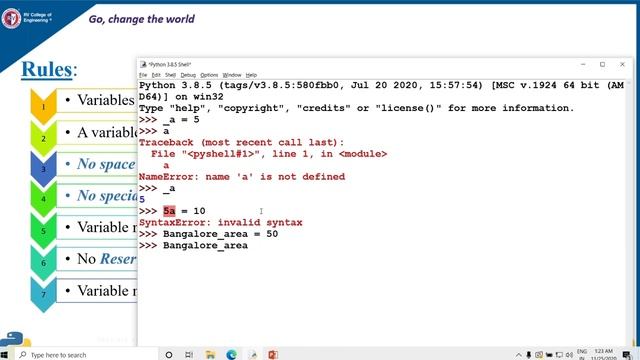This screenshot has width=640, height=360.
Task: Click "NameError: name 'a' is not defined"
Action: tap(242, 177)
